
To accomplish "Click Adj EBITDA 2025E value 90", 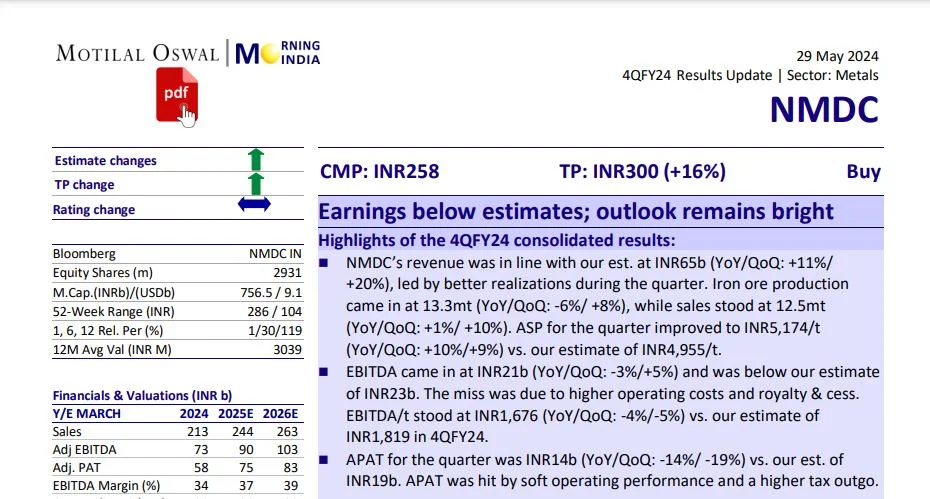I will click(246, 450).
